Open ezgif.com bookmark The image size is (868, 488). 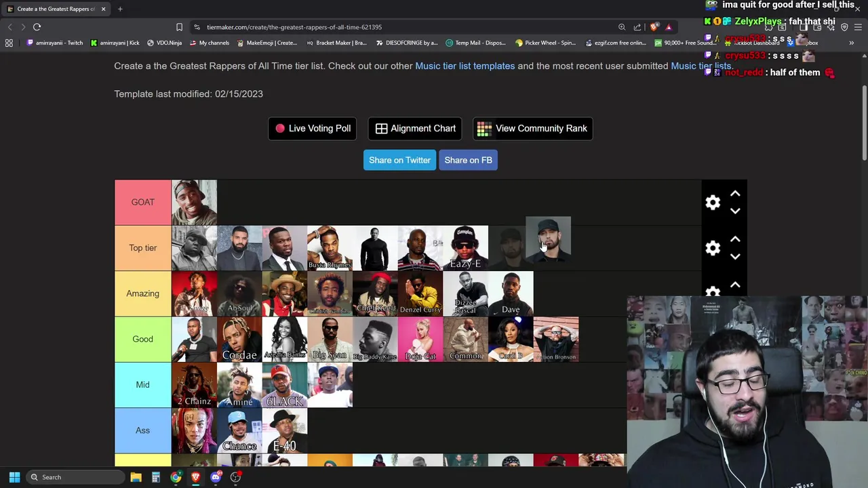[x=615, y=43]
